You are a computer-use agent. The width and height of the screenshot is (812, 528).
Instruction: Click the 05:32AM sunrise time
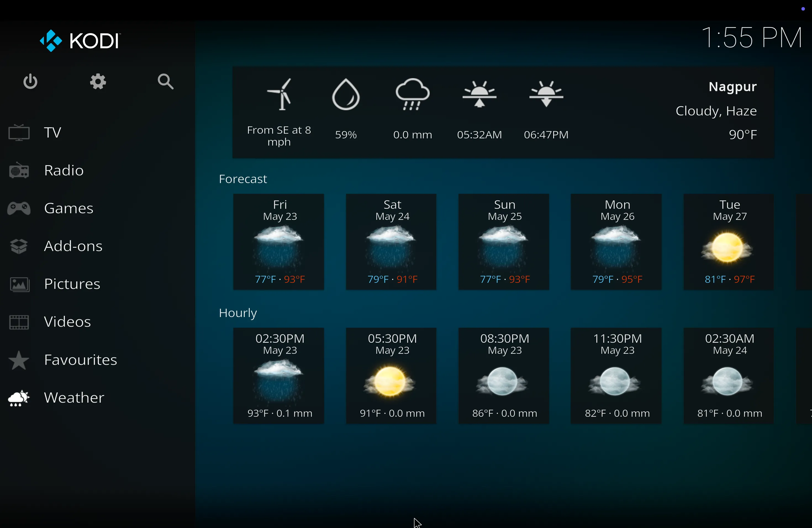[479, 135]
